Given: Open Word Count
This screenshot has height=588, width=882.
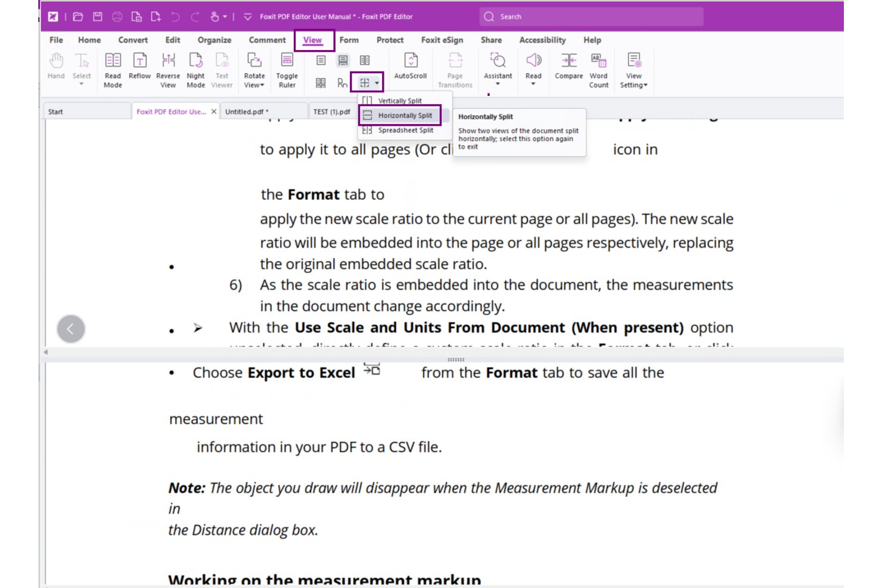Looking at the screenshot, I should pos(598,70).
